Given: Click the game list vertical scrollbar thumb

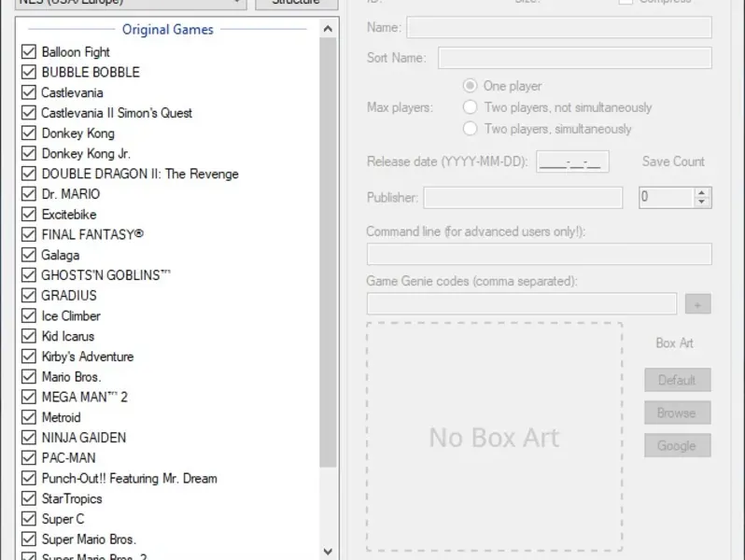Looking at the screenshot, I should tap(328, 253).
